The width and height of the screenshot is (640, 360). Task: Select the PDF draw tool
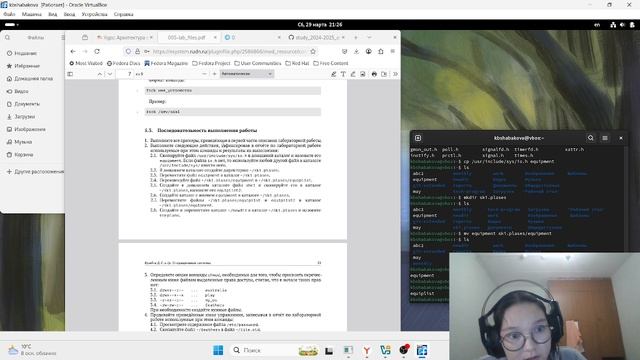(x=353, y=74)
